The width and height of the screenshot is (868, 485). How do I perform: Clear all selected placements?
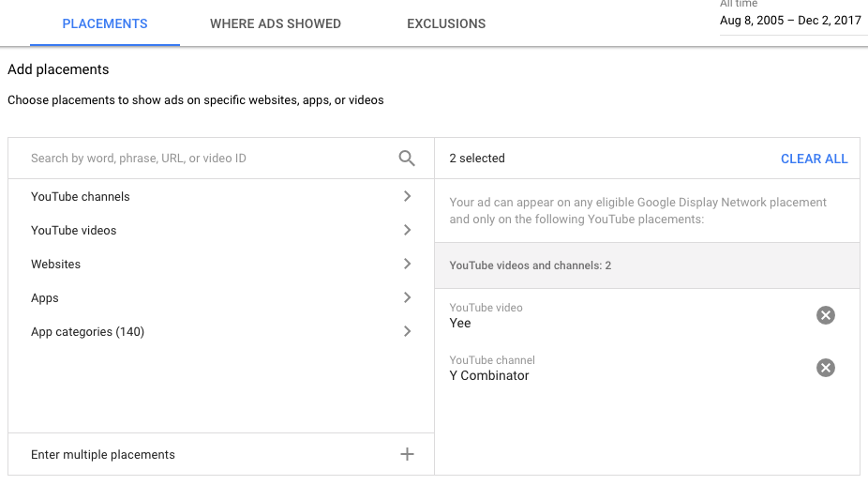814,159
